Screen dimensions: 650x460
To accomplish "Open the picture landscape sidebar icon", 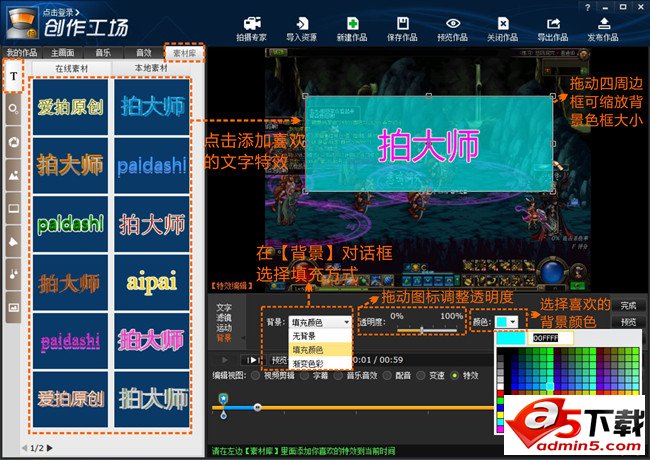I will [x=13, y=175].
